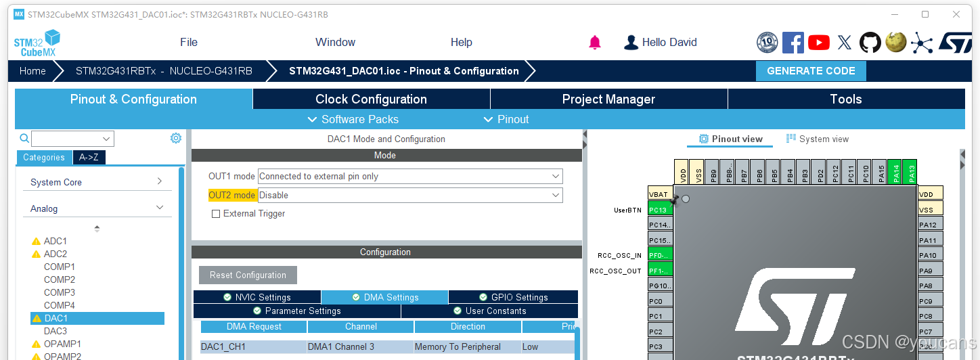Click the peripheral search magnifier icon

coord(24,138)
